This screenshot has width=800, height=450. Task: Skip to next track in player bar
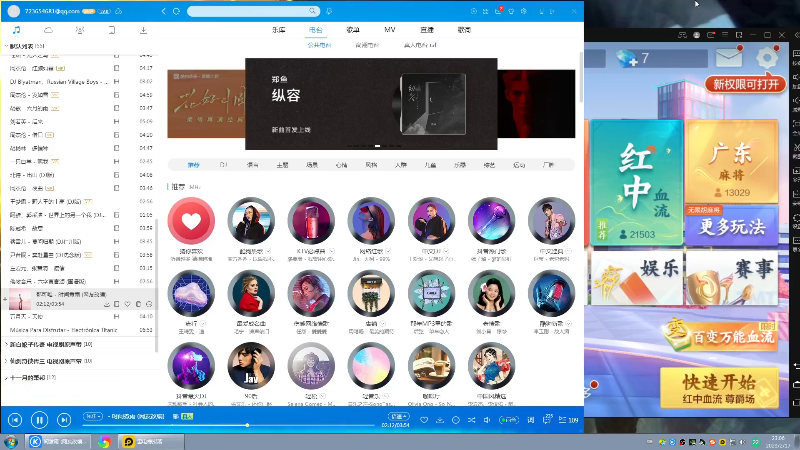64,420
